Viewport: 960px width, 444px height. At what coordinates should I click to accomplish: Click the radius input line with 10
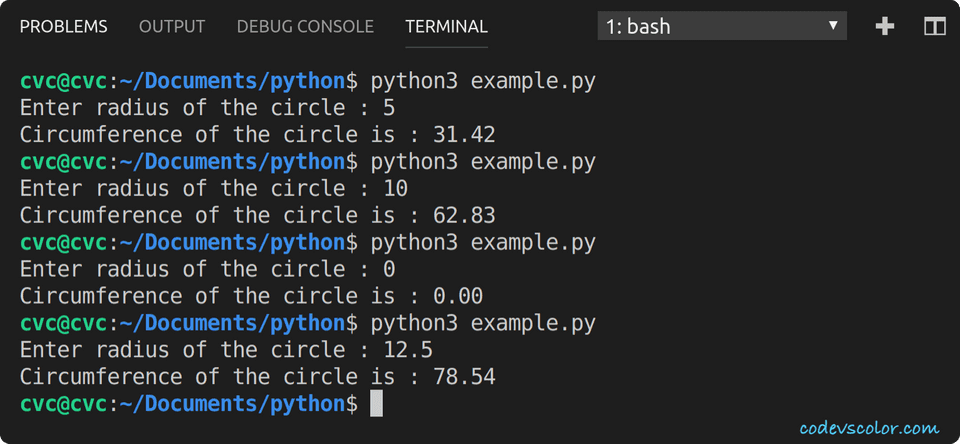pyautogui.click(x=213, y=189)
